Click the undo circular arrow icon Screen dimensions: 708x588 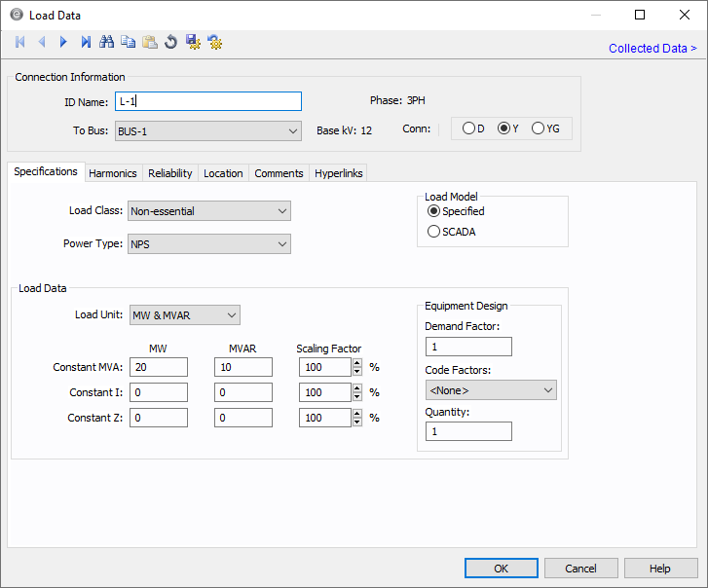pos(171,42)
